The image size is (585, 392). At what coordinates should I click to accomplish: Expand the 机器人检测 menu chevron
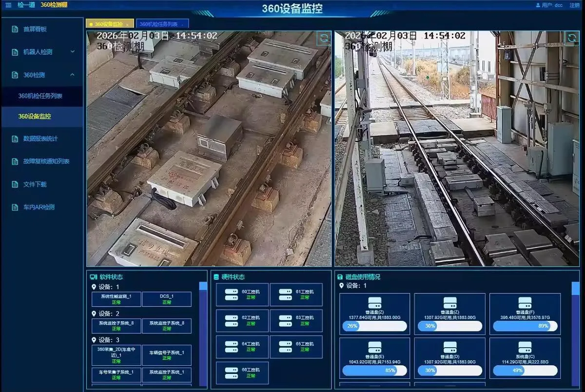[x=73, y=52]
